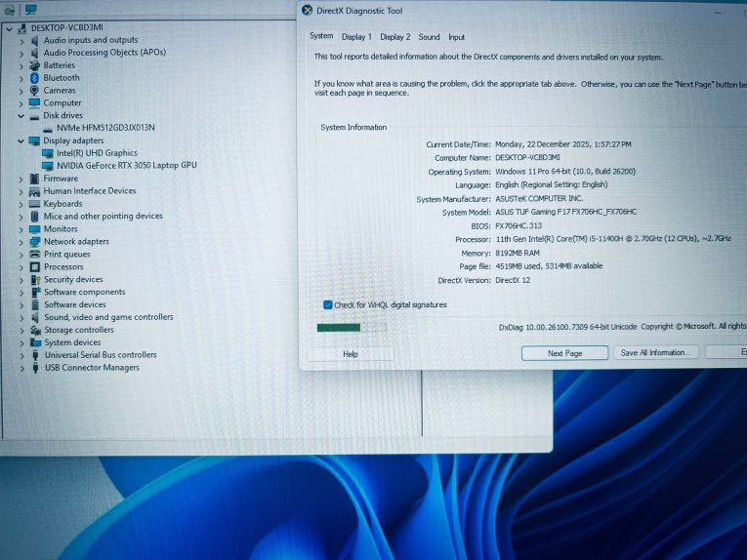
Task: Expand the Network adapters node arrow
Action: click(x=21, y=242)
